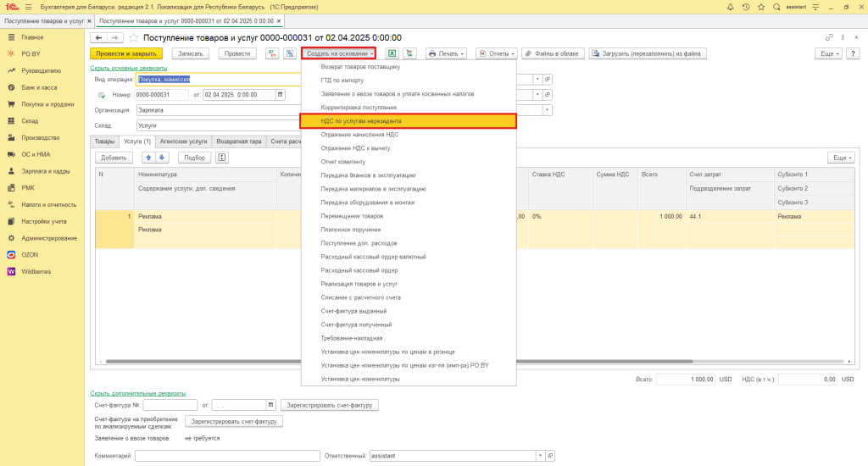Open table Еще menu
The height and width of the screenshot is (466, 868).
tap(841, 158)
